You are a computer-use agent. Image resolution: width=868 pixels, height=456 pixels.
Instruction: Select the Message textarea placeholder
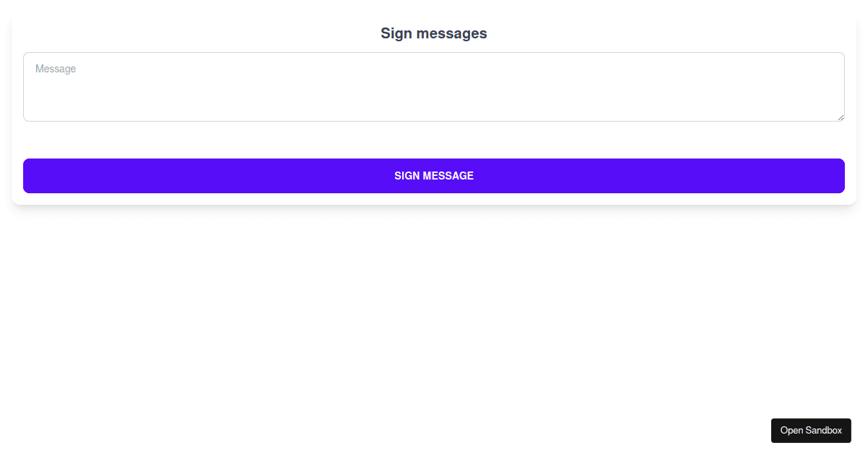coord(56,69)
